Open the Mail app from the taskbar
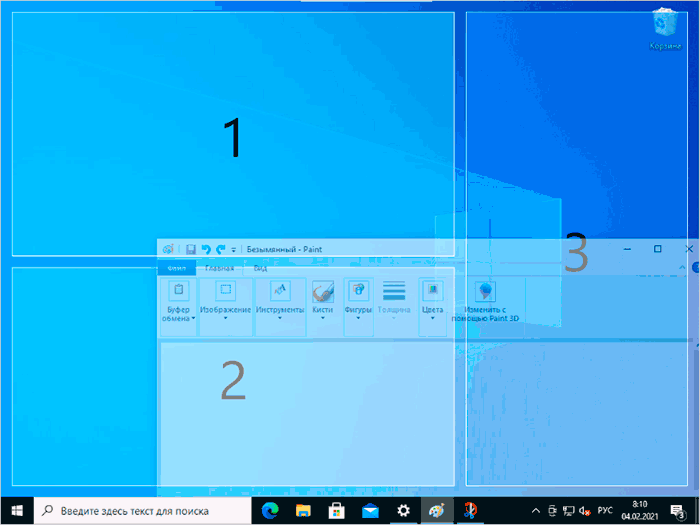This screenshot has width=700, height=525. (x=370, y=511)
